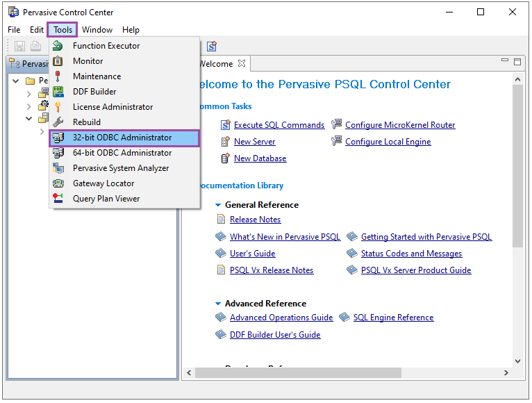Click the Configure Local Engine icon

coord(337,140)
